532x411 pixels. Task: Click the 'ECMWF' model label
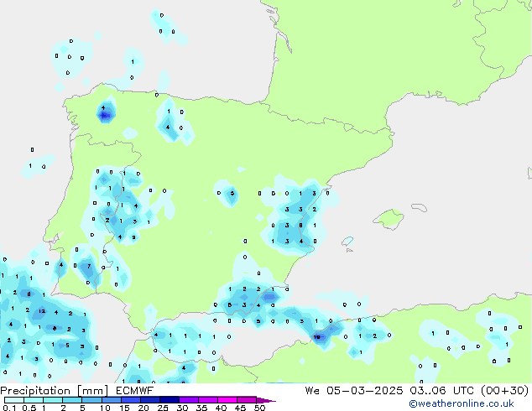[x=135, y=391]
